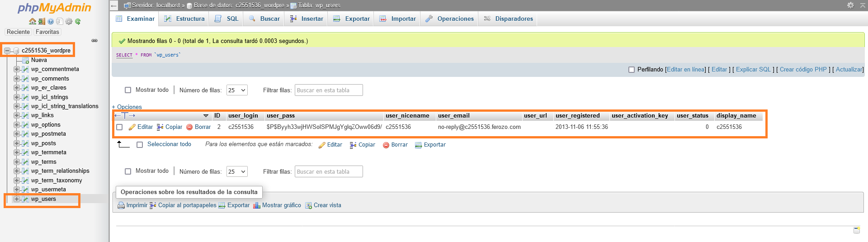Click Exportar icon next to marked elements
This screenshot has width=868, height=242.
click(x=419, y=145)
